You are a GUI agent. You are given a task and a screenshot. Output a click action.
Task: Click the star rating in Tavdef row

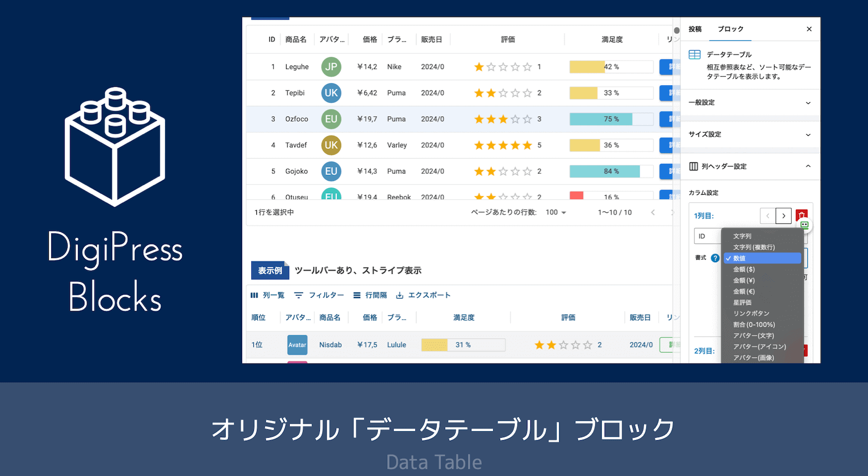point(503,145)
